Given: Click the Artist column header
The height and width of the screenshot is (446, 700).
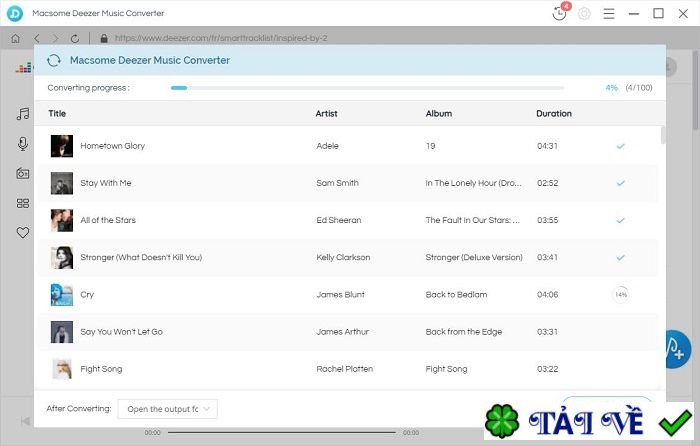Looking at the screenshot, I should pos(326,113).
